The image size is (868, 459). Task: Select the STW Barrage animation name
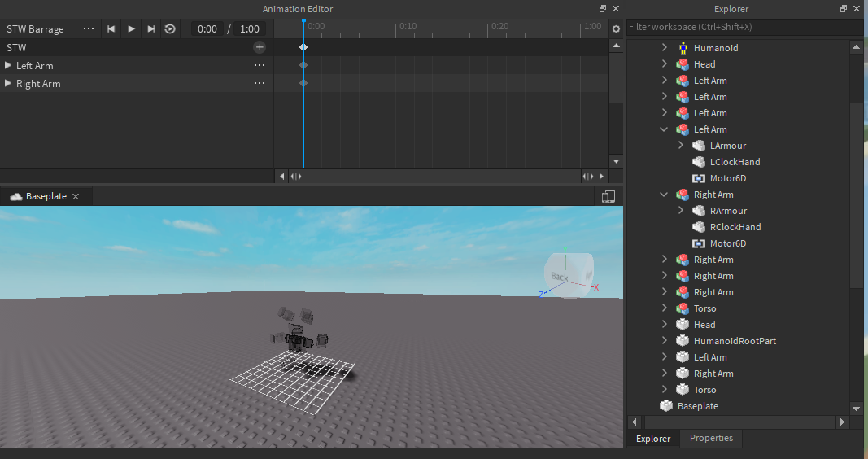click(x=35, y=28)
